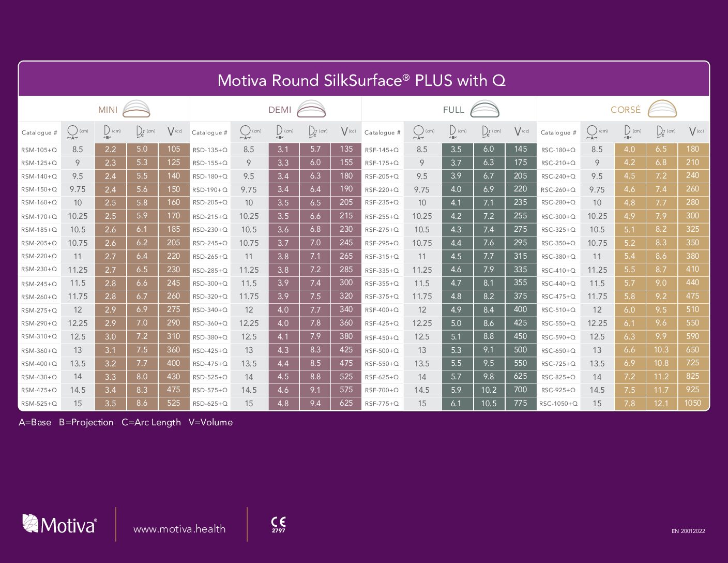This screenshot has height=563, width=728.
Task: Select the DEMI section label
Action: click(280, 110)
